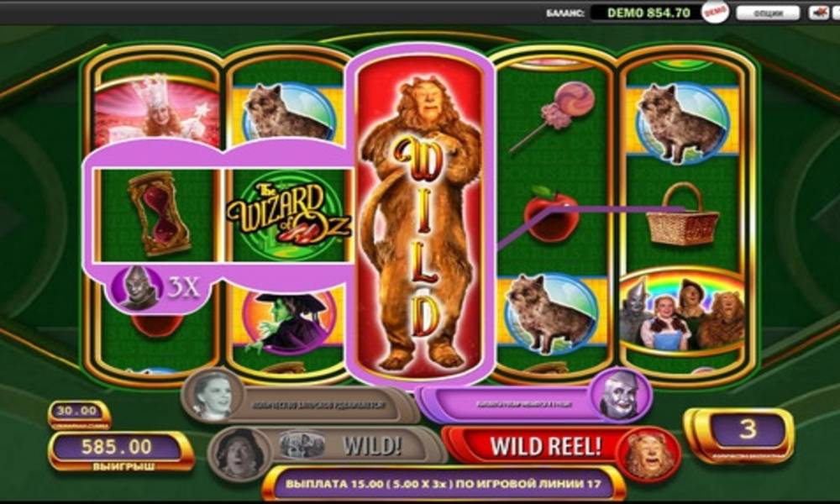Click the Dorothy and friends group symbol

tap(682, 312)
